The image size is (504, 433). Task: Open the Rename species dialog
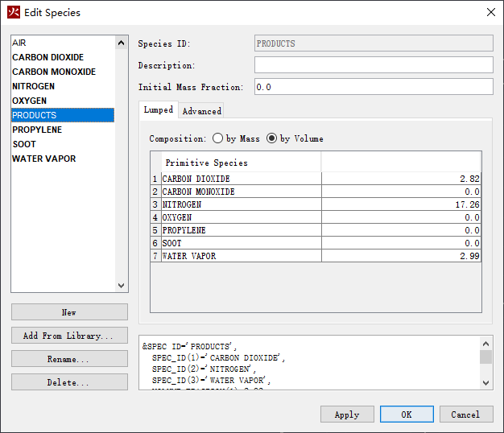coord(69,359)
